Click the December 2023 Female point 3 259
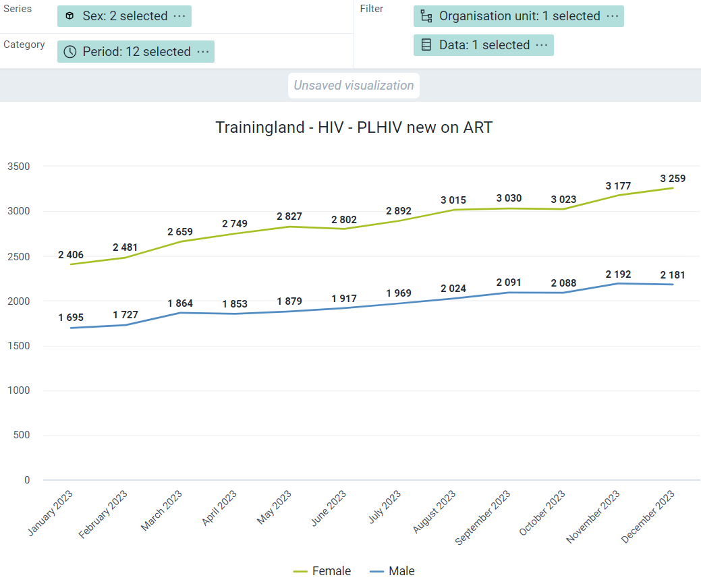The height and width of the screenshot is (588, 701). 673,188
